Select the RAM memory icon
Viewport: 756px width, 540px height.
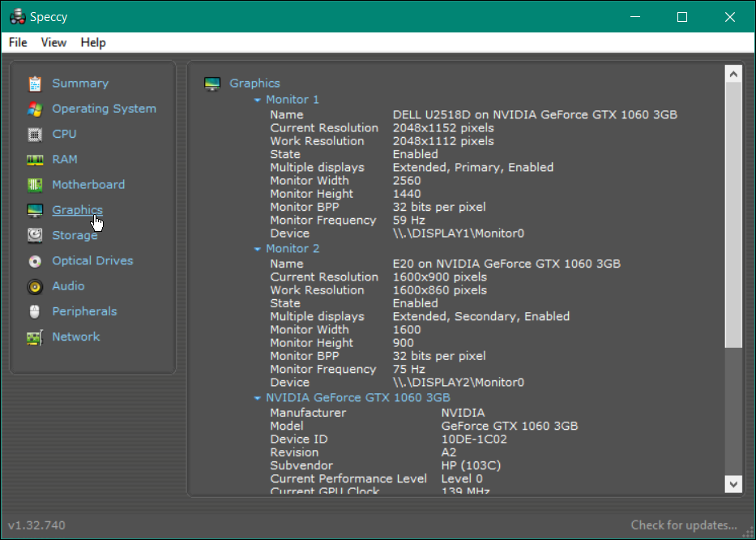[34, 159]
